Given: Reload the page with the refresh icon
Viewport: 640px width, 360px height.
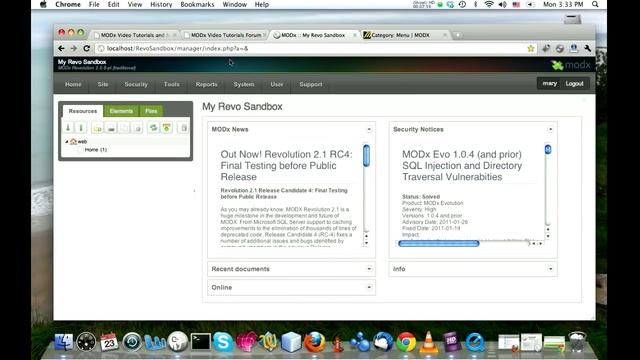Looking at the screenshot, I should coord(87,48).
